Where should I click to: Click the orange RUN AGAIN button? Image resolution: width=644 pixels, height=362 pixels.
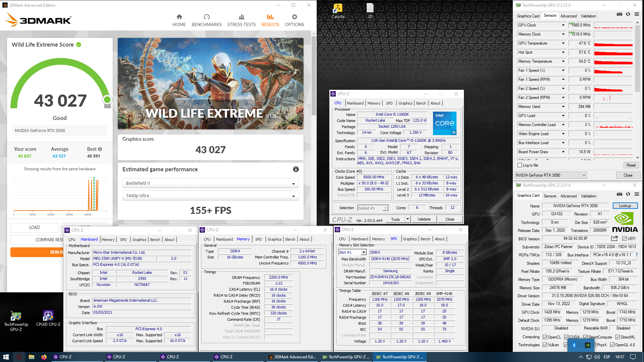coord(37,252)
